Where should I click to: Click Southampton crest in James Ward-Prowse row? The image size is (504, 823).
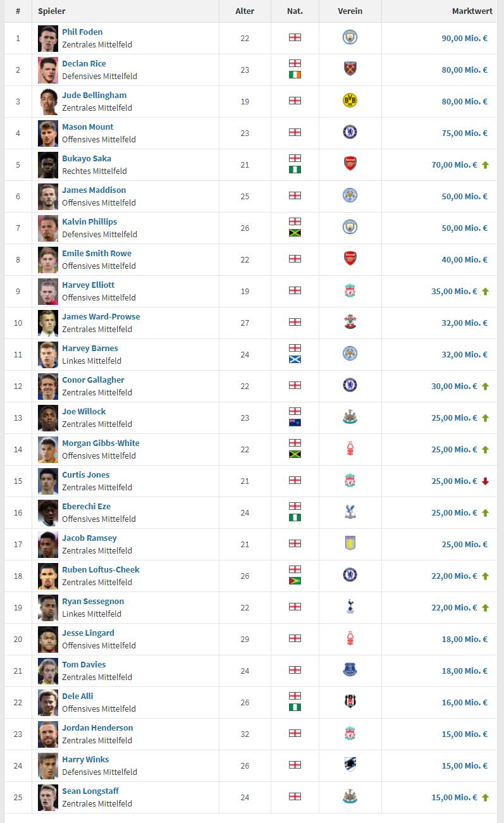coord(350,323)
